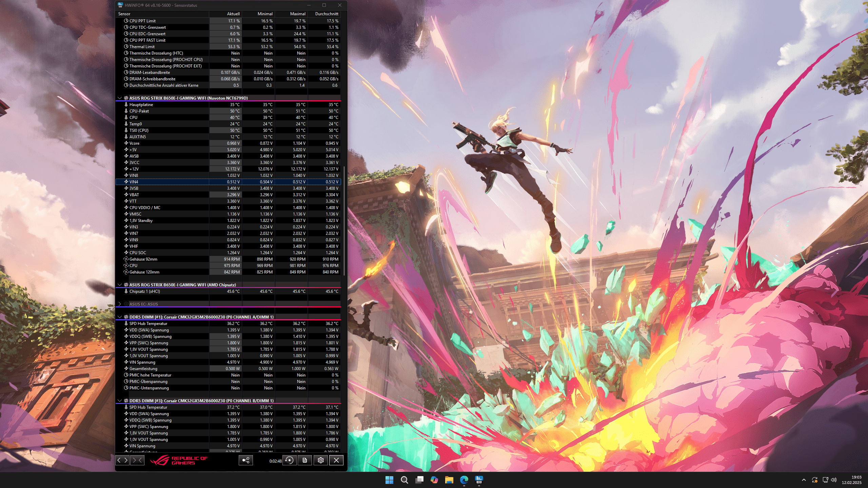Open the network share icon in HWiNFO toolbar
This screenshot has height=488, width=868.
tap(246, 460)
